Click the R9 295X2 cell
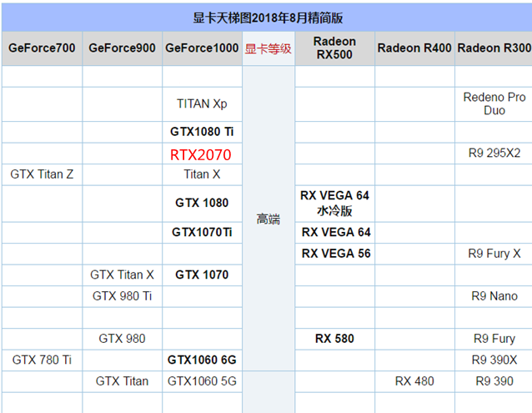Image resolution: width=532 pixels, height=413 pixels. [494, 153]
